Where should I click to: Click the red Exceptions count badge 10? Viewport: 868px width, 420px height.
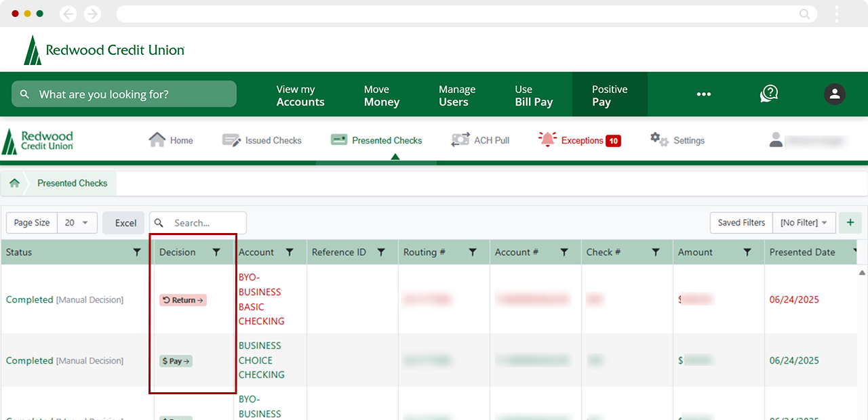click(x=613, y=141)
